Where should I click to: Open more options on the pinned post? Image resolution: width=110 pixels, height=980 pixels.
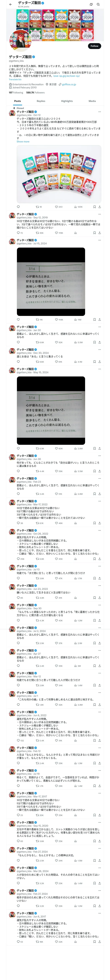[x=99, y=112]
